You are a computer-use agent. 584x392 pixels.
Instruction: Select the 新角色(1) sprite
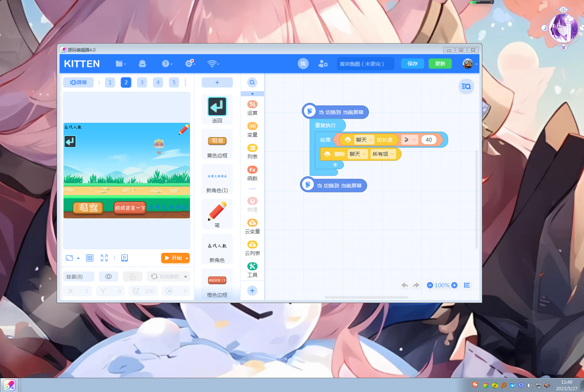tap(217, 179)
